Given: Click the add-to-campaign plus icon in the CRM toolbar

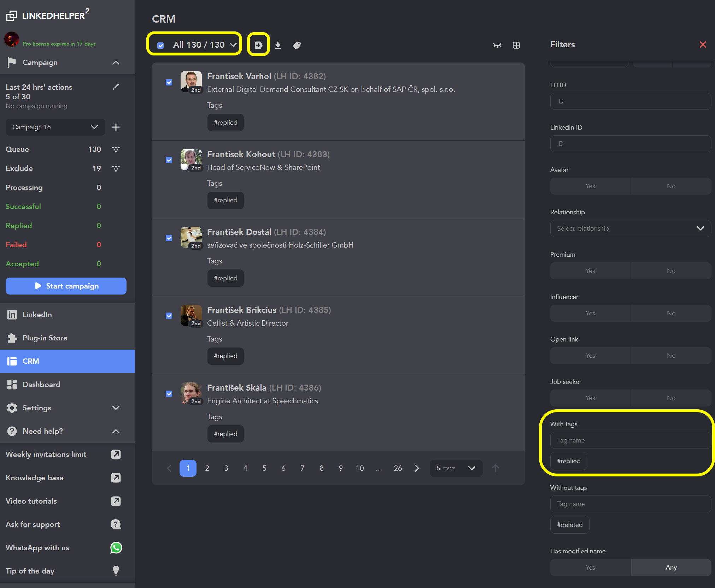Looking at the screenshot, I should point(258,45).
